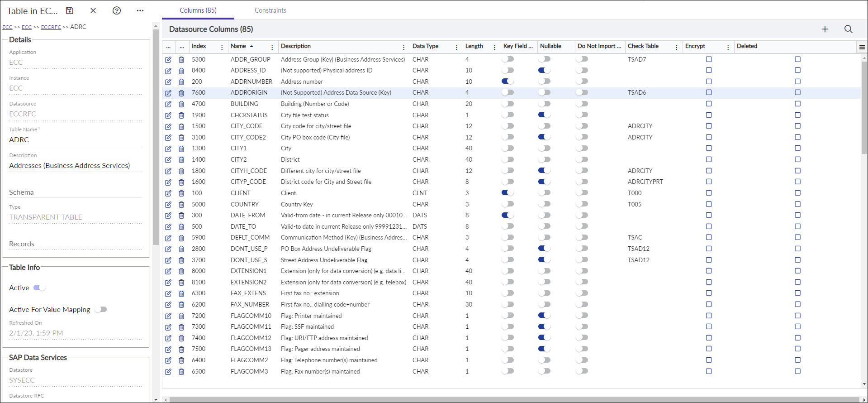
Task: Delete the ADDRESS_ID column row
Action: (x=181, y=71)
